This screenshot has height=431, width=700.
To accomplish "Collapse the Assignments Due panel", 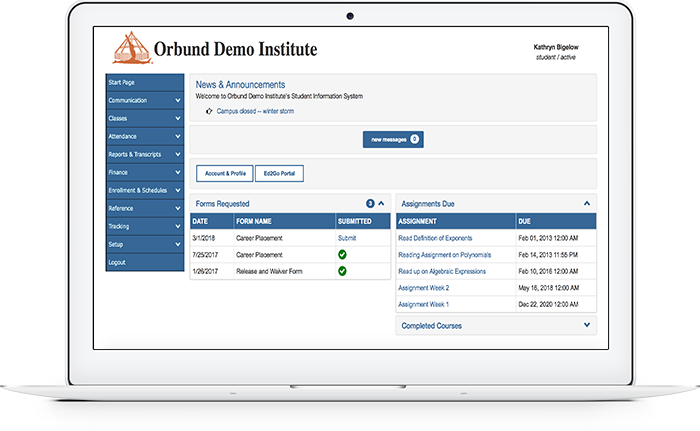I will (586, 203).
